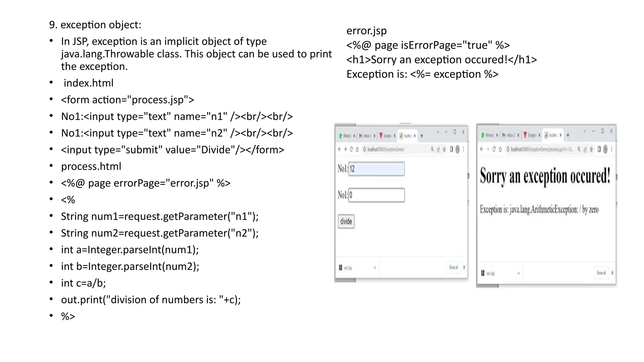Viewport: 644px width, 362px height.
Task: Click zoom magnifier icon in divide-form browser
Action: pos(432,150)
